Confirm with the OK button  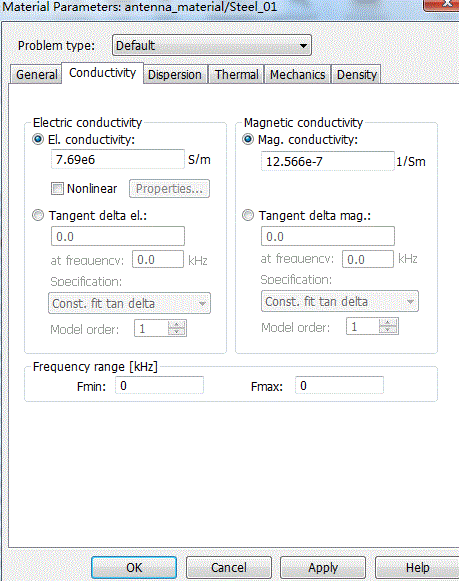134,567
